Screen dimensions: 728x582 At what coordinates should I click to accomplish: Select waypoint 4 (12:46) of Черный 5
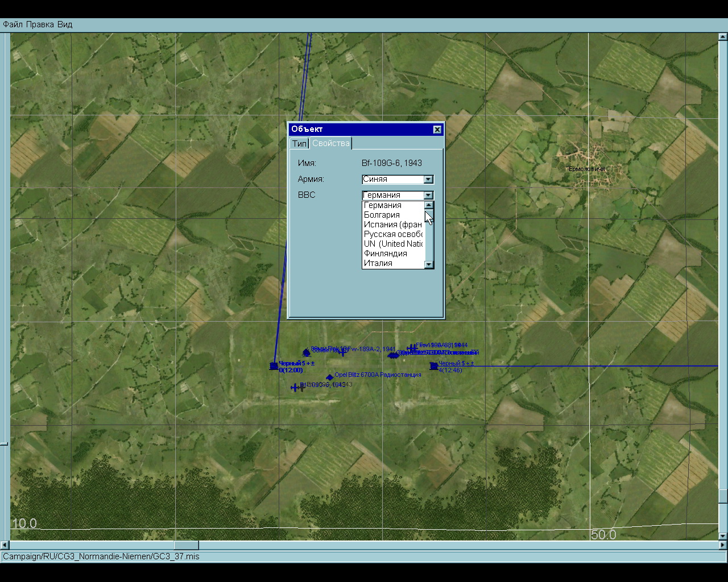click(433, 366)
